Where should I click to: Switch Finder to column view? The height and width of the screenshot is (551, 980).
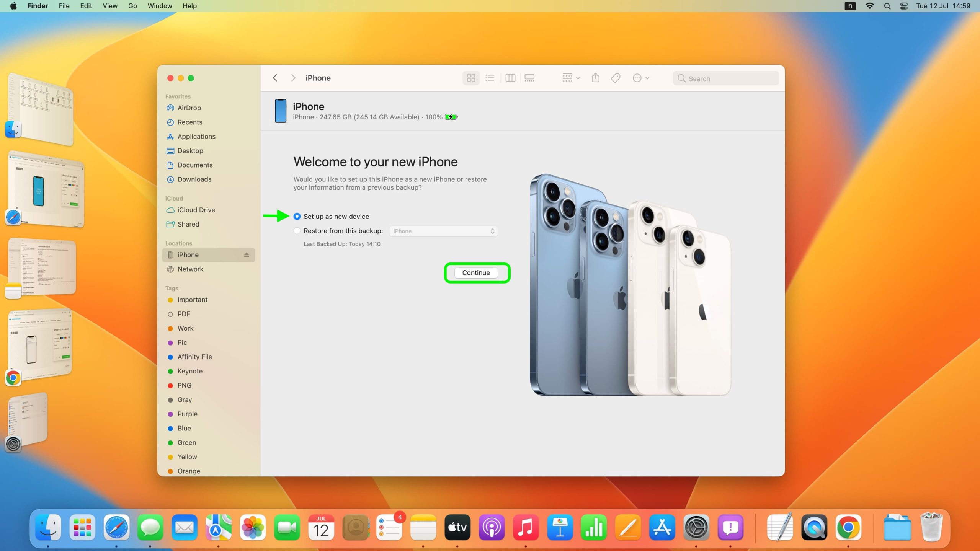pos(510,78)
